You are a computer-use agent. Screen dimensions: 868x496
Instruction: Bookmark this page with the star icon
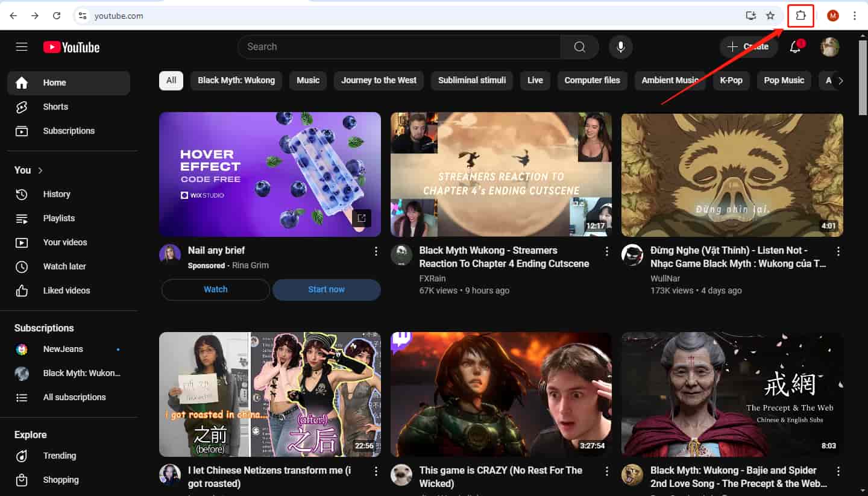point(770,16)
